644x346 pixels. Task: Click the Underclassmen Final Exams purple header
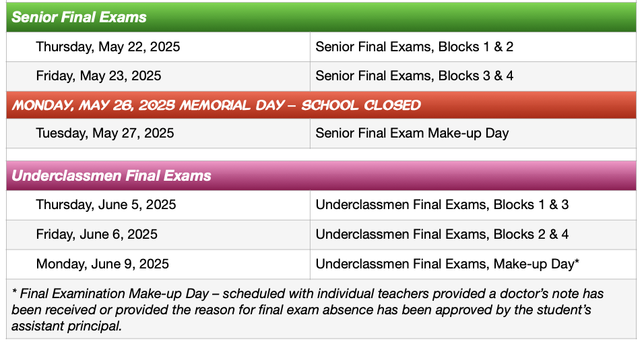[x=321, y=175]
